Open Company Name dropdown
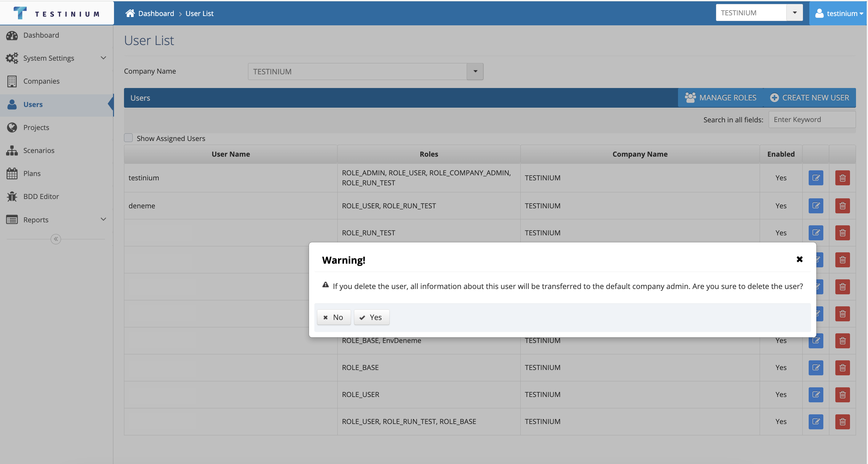 pos(475,71)
